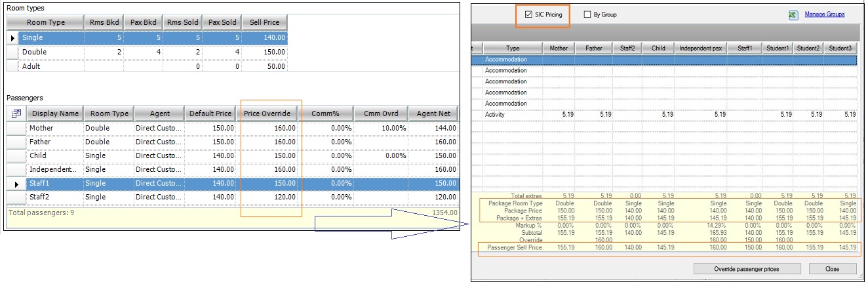This screenshot has width=868, height=286.
Task: Open the Manage Groups link
Action: tap(824, 14)
